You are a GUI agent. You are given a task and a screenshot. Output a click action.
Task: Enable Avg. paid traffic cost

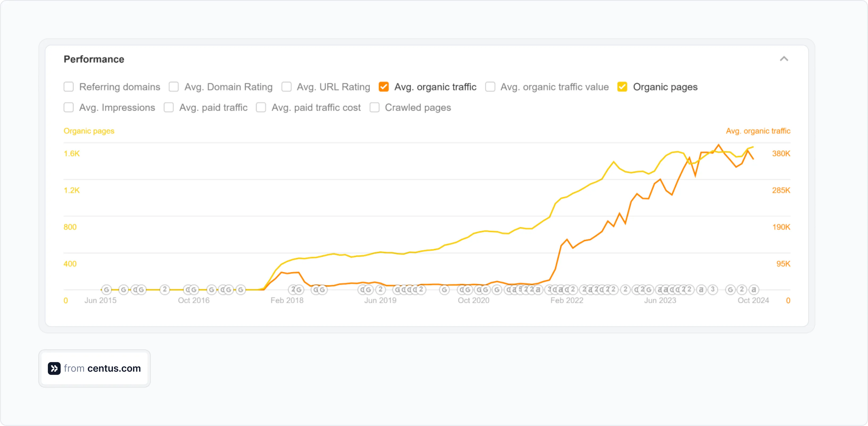point(261,107)
